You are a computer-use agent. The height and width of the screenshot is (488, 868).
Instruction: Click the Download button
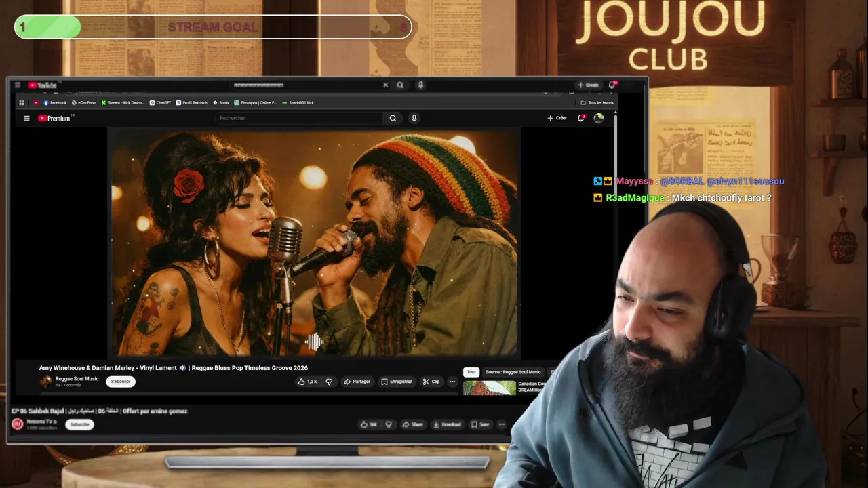pyautogui.click(x=447, y=424)
